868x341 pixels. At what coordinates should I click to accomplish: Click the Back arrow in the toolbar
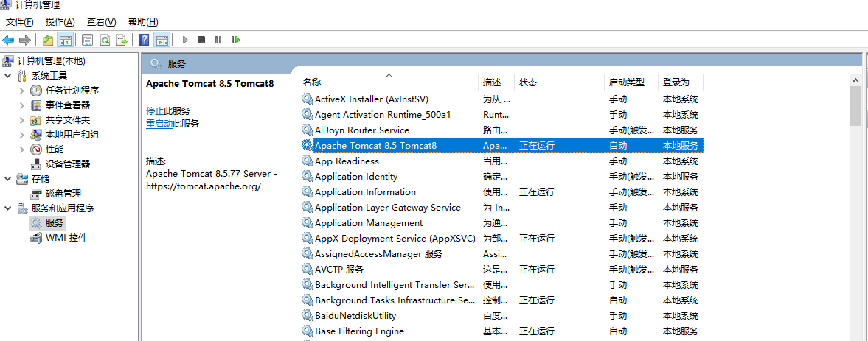coord(8,40)
